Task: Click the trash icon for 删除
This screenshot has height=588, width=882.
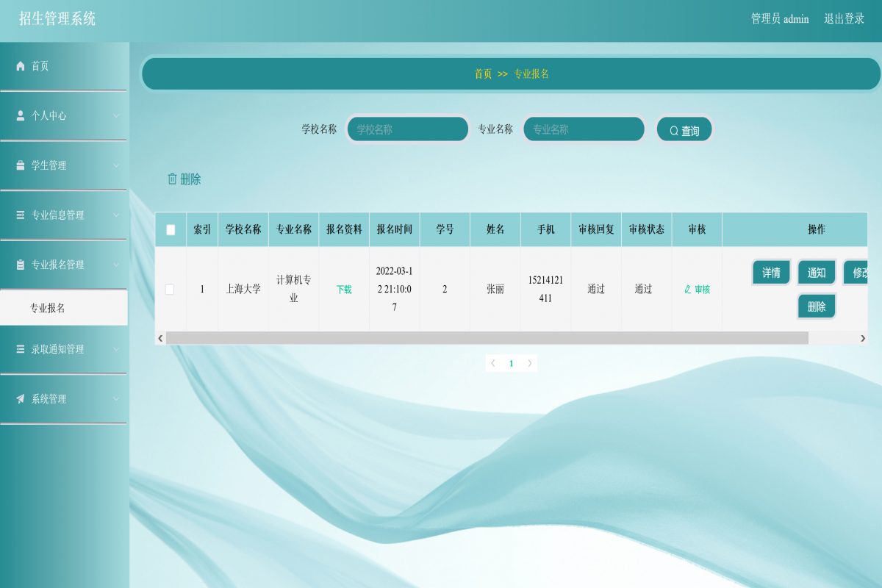Action: point(173,179)
